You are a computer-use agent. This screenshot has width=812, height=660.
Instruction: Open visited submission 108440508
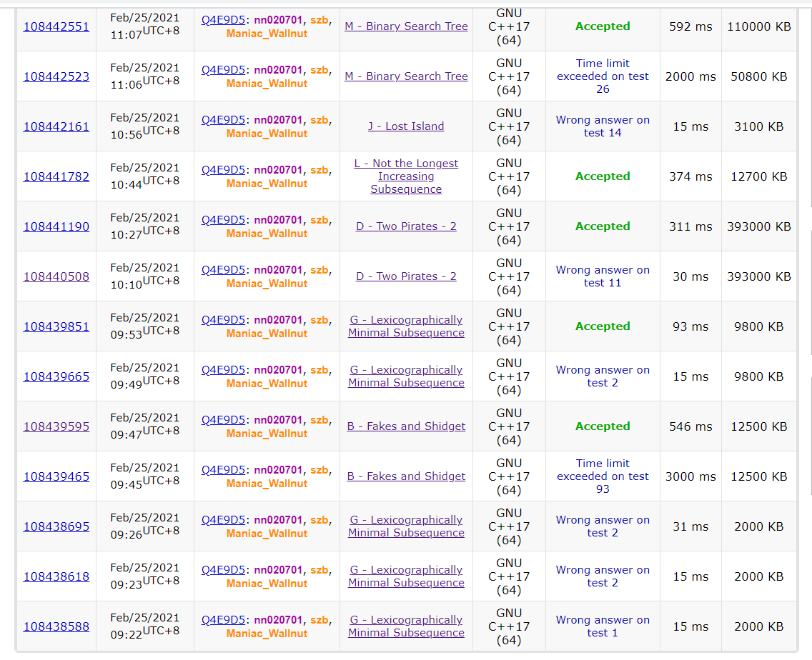(56, 276)
